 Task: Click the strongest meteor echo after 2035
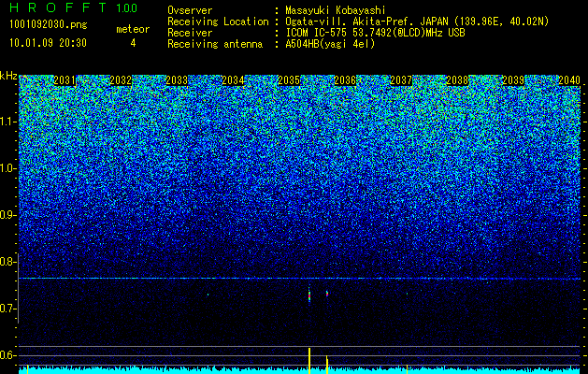pyautogui.click(x=309, y=295)
